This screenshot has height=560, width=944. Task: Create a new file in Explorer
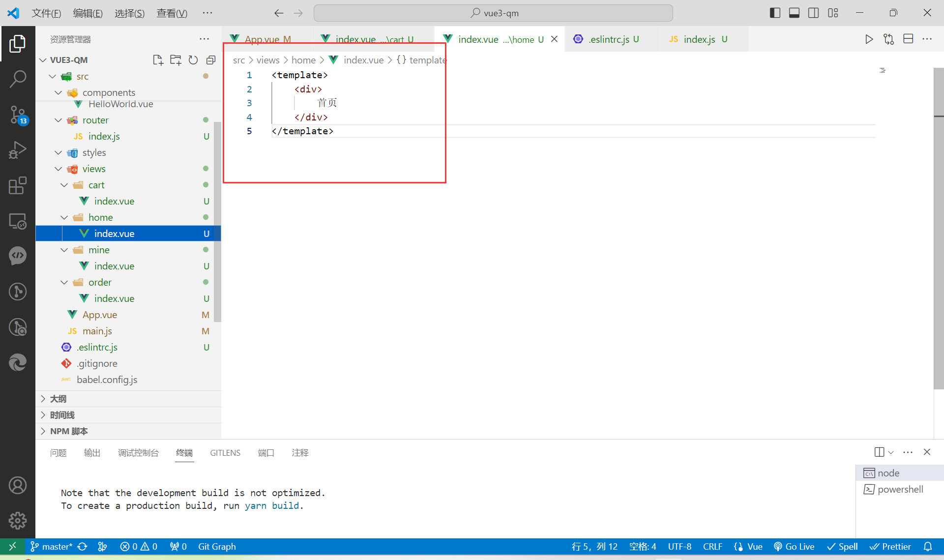click(x=158, y=59)
